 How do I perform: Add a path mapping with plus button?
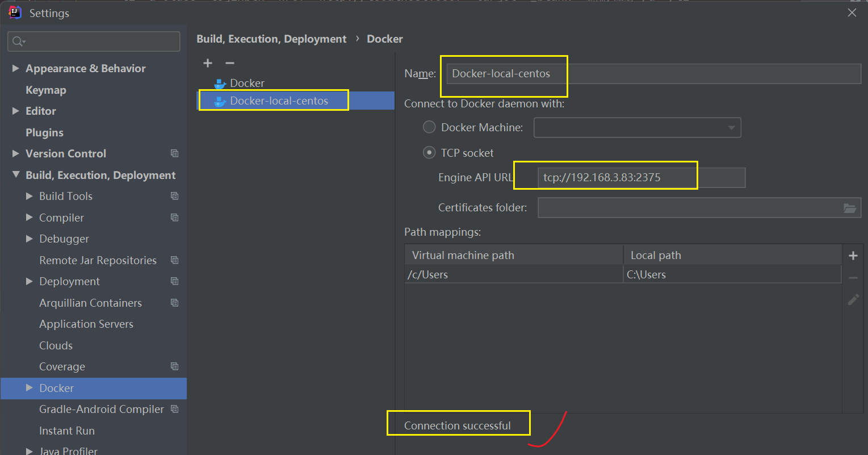853,256
